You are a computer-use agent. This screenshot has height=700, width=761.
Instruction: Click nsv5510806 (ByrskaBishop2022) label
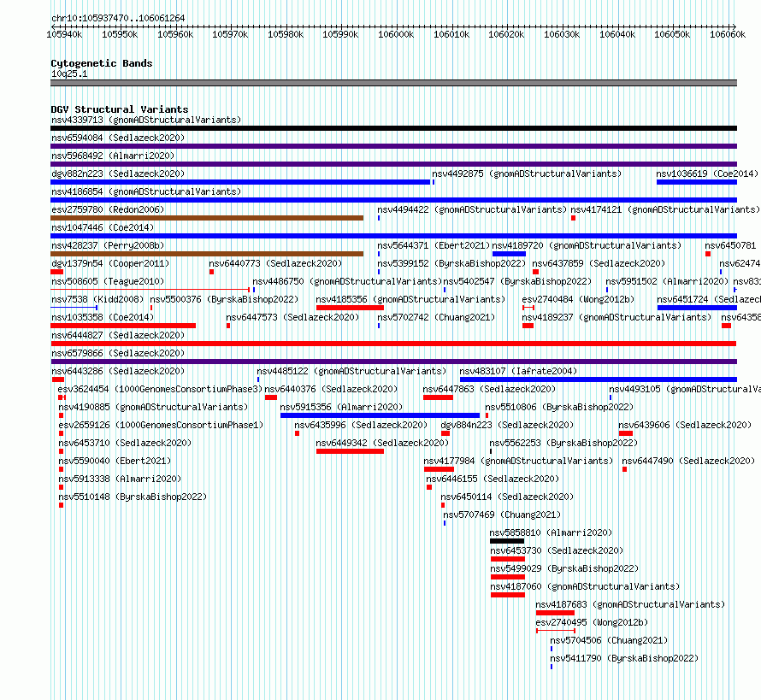(x=559, y=407)
